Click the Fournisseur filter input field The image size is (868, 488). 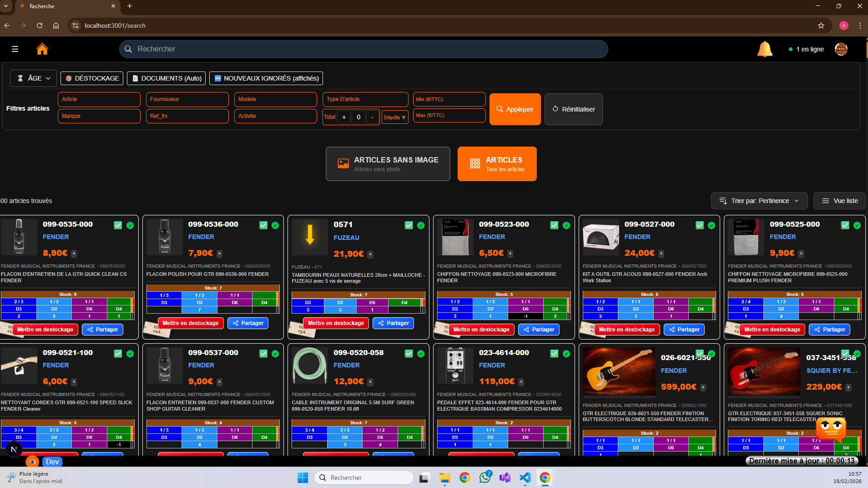(x=187, y=99)
